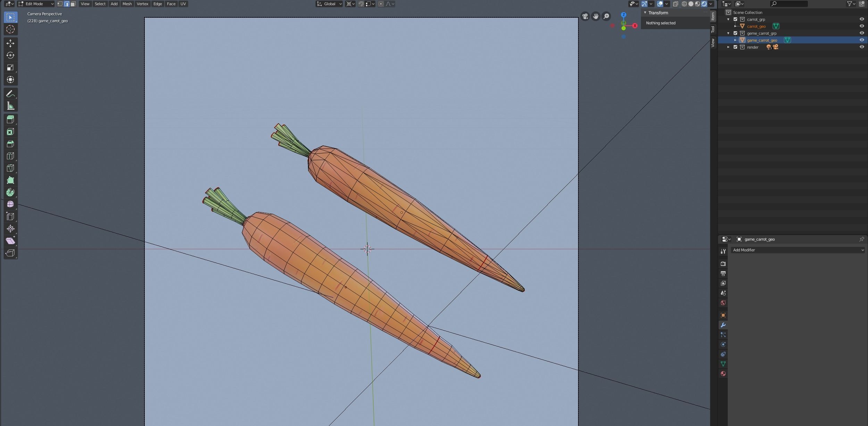Toggle snapping magnet

tap(361, 4)
